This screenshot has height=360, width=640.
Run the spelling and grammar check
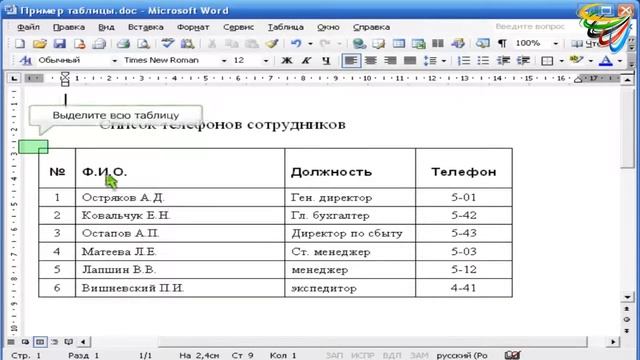[x=167, y=43]
